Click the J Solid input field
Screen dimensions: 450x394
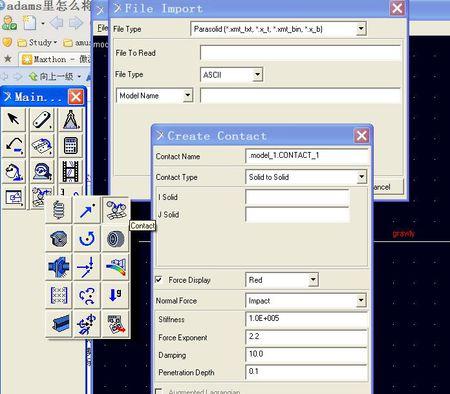click(297, 214)
